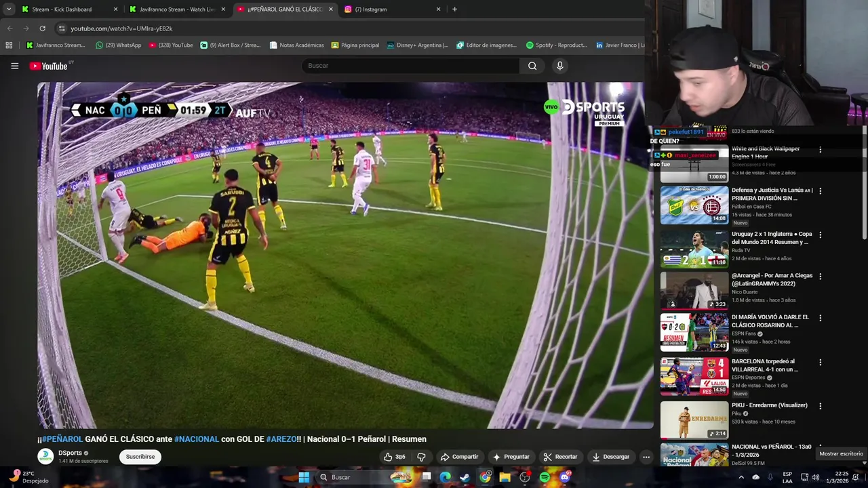Open options menu for Di María video
The width and height of the screenshot is (868, 488).
[820, 318]
